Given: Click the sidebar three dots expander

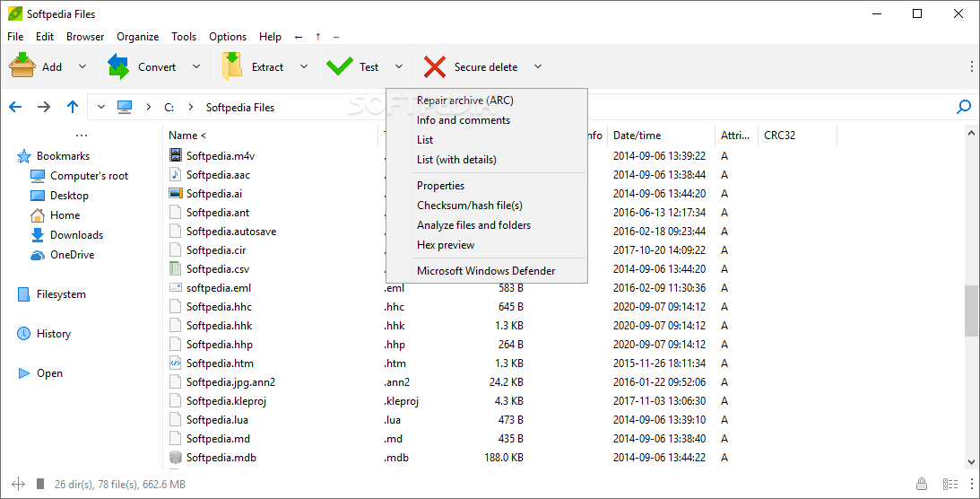Looking at the screenshot, I should click(82, 135).
